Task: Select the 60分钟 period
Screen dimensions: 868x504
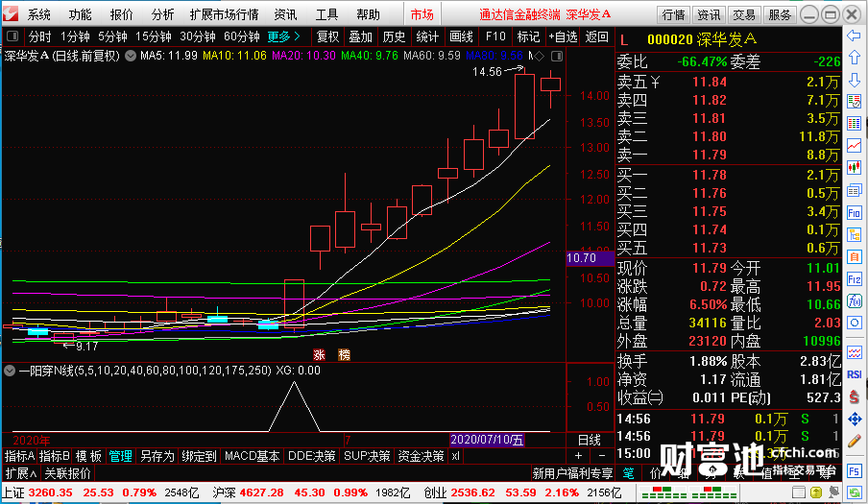Action: tap(241, 36)
